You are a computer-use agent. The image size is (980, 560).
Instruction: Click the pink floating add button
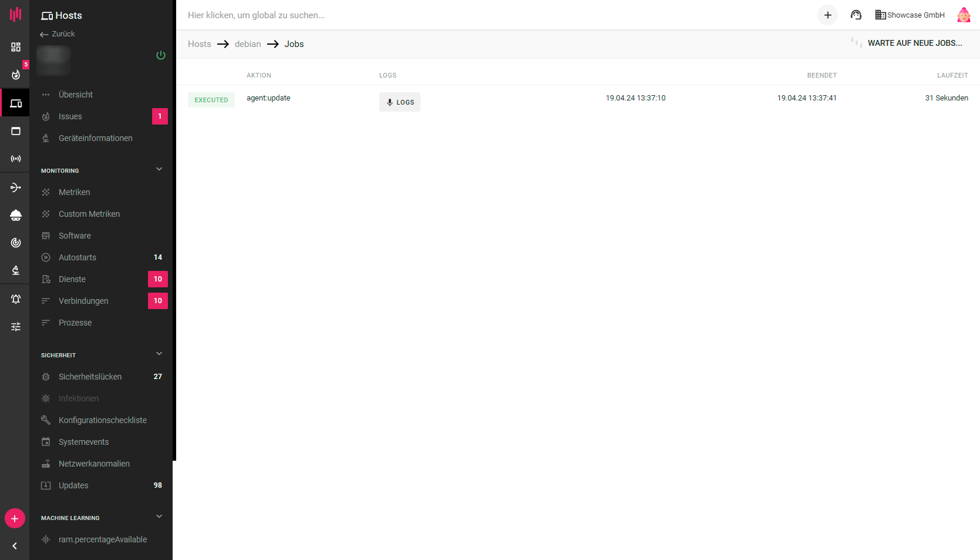click(15, 519)
